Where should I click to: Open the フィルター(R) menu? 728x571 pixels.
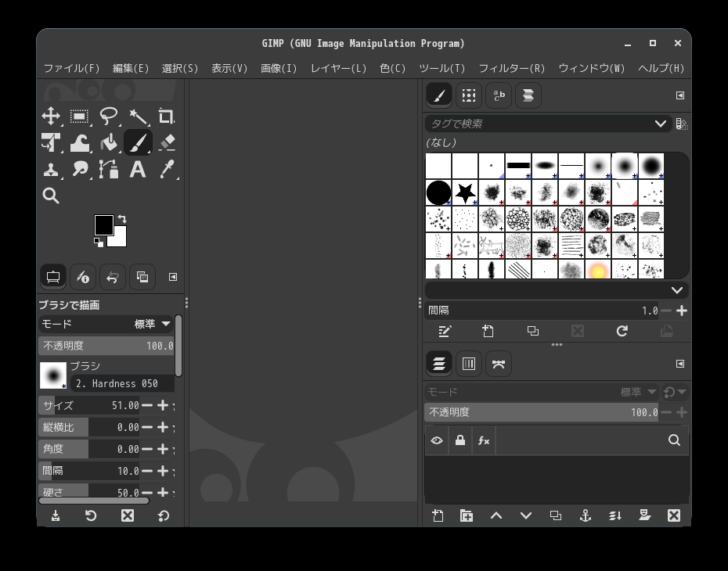click(511, 68)
